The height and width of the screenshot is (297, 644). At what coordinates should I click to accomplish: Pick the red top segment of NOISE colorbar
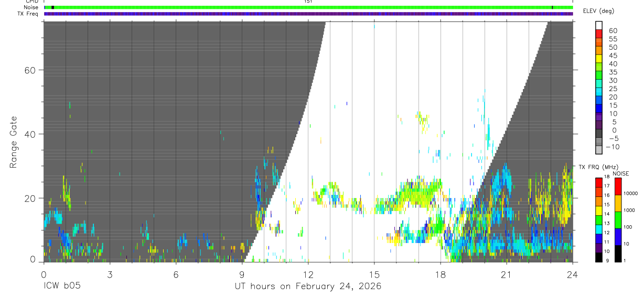pyautogui.click(x=617, y=186)
